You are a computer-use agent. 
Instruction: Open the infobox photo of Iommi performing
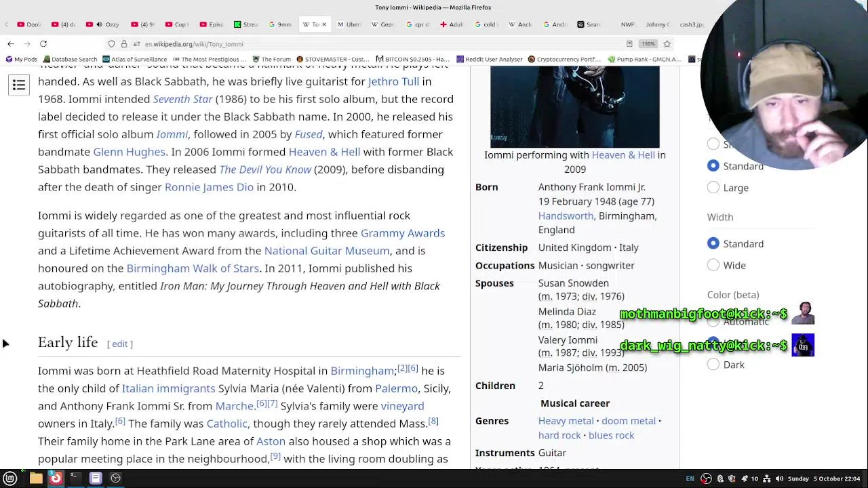pos(575,106)
